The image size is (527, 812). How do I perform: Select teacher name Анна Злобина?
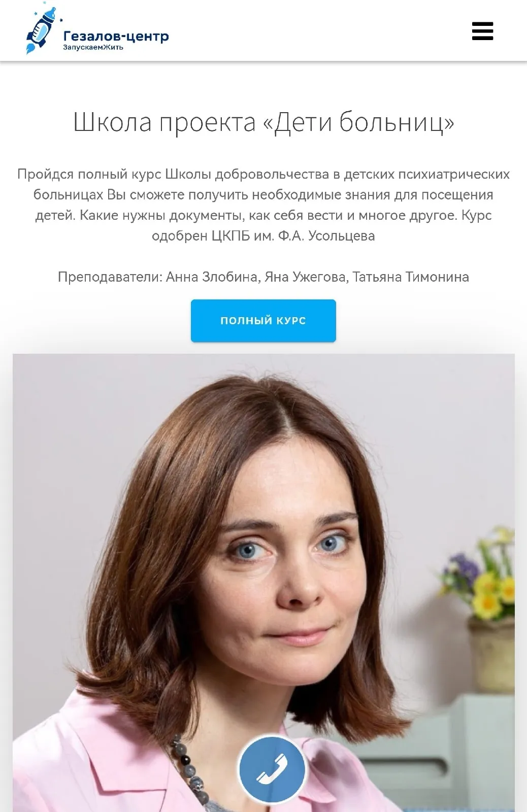(213, 277)
